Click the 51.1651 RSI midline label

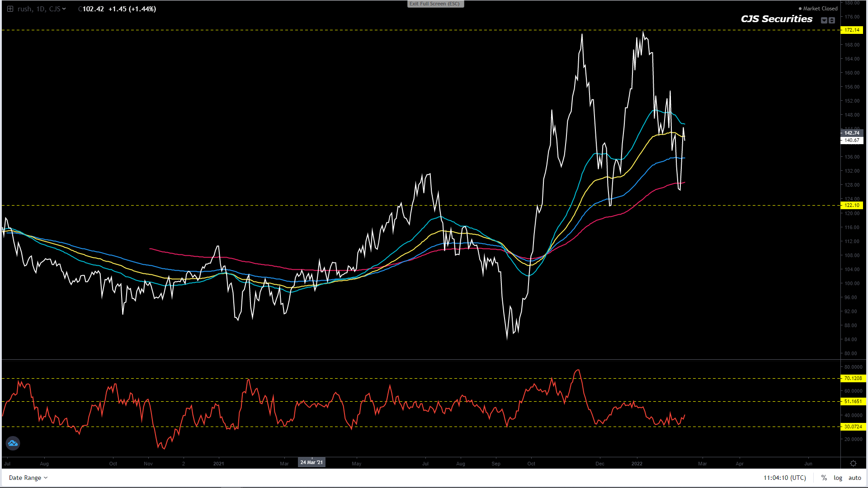853,401
